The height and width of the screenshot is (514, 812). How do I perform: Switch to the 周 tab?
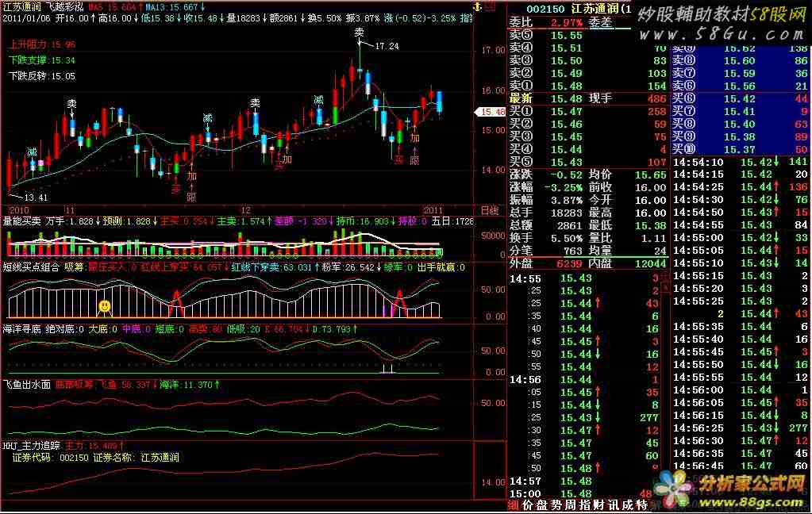[x=571, y=505]
